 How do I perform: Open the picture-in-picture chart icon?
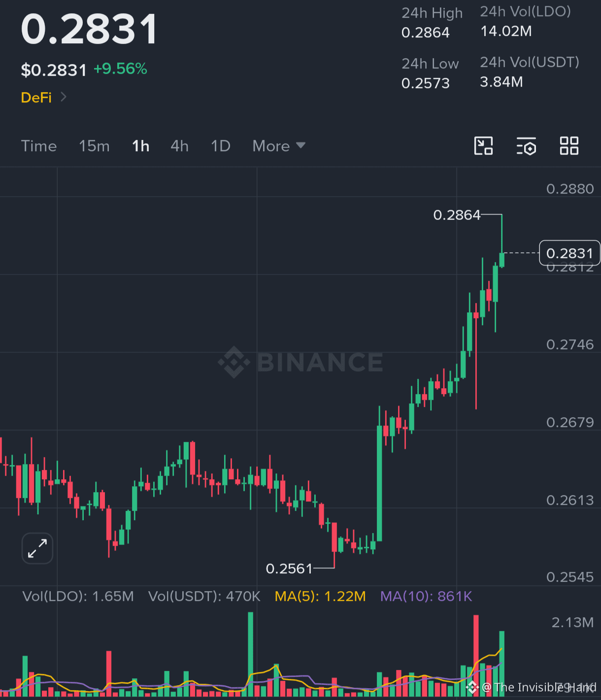pos(483,146)
